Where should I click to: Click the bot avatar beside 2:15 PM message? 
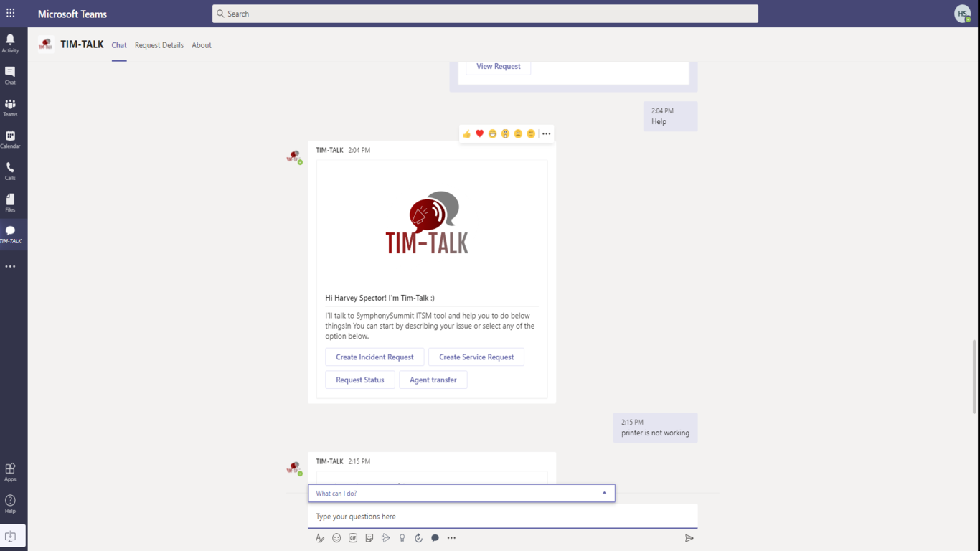(x=294, y=468)
